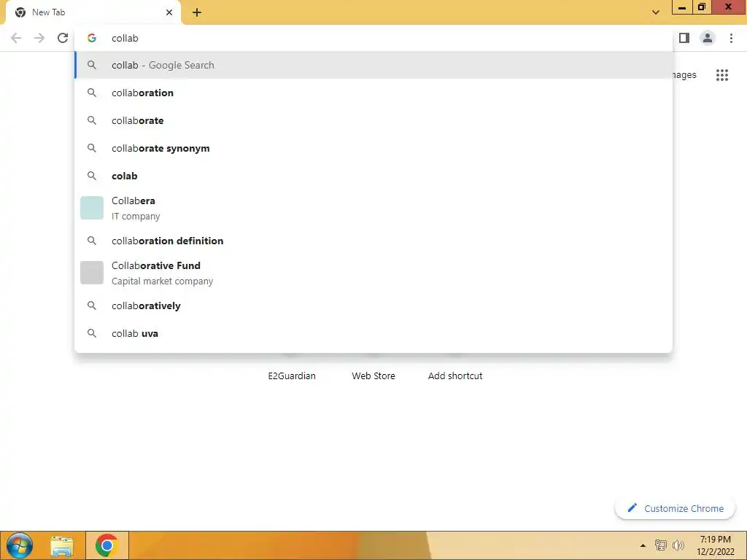Open the side panel icon
Screen dimensions: 747x560
click(x=684, y=38)
